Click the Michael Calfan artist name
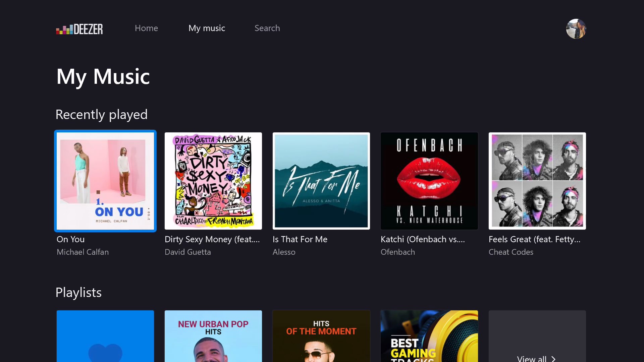The image size is (644, 362). click(83, 252)
